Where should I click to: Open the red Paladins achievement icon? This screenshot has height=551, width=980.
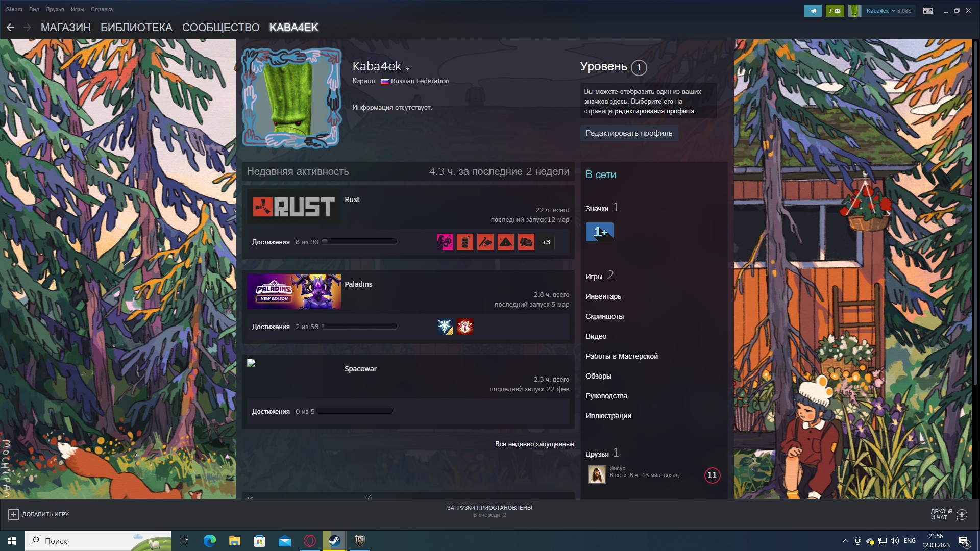[465, 327]
